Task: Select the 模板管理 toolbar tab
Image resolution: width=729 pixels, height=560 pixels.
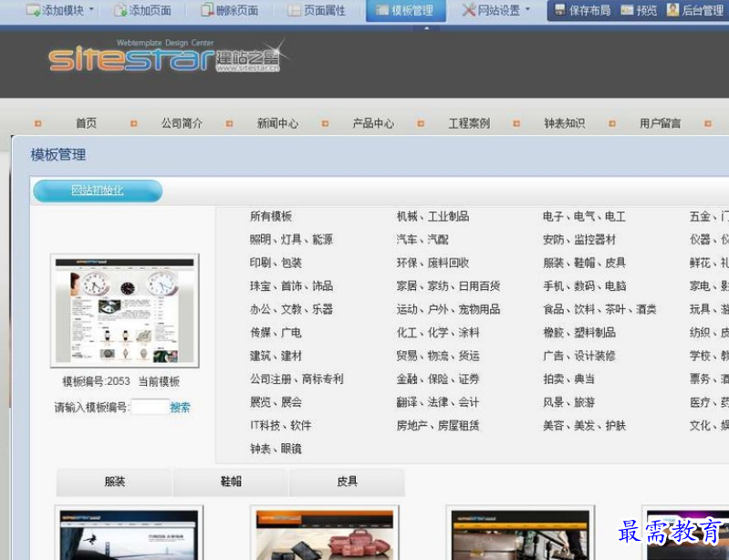Action: 405,10
